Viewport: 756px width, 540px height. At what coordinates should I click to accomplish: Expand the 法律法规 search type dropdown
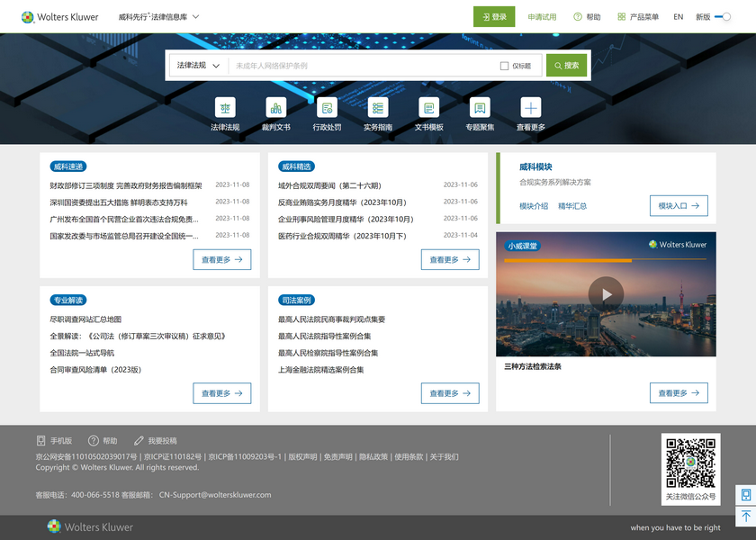coord(198,66)
